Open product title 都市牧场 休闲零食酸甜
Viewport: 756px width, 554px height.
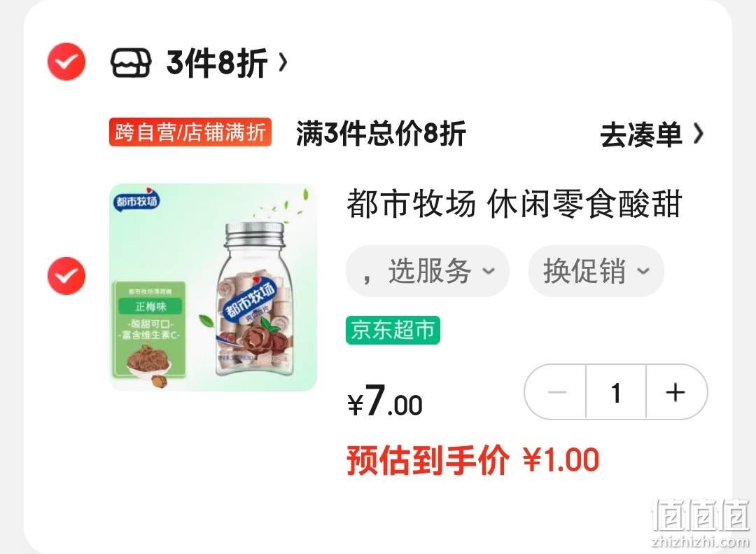[x=514, y=204]
